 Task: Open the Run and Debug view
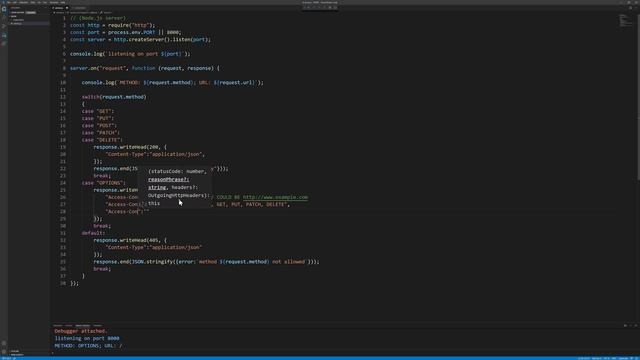4,35
